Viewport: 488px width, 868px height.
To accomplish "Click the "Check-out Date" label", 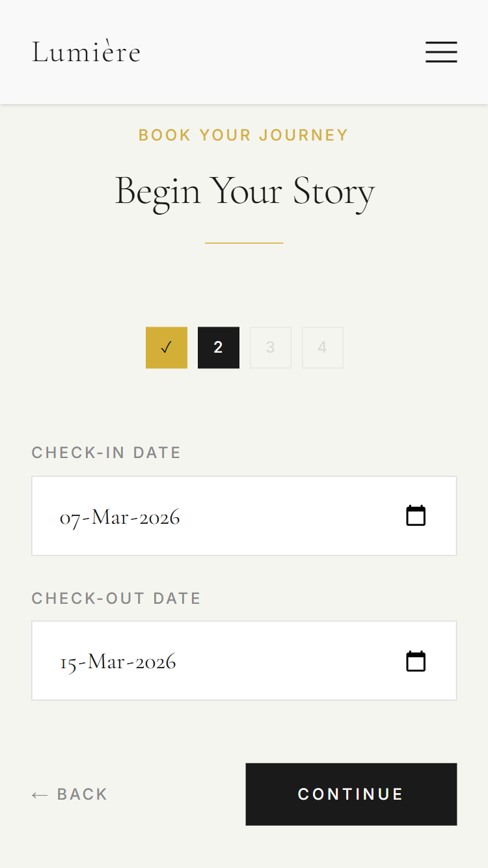I will click(x=116, y=599).
